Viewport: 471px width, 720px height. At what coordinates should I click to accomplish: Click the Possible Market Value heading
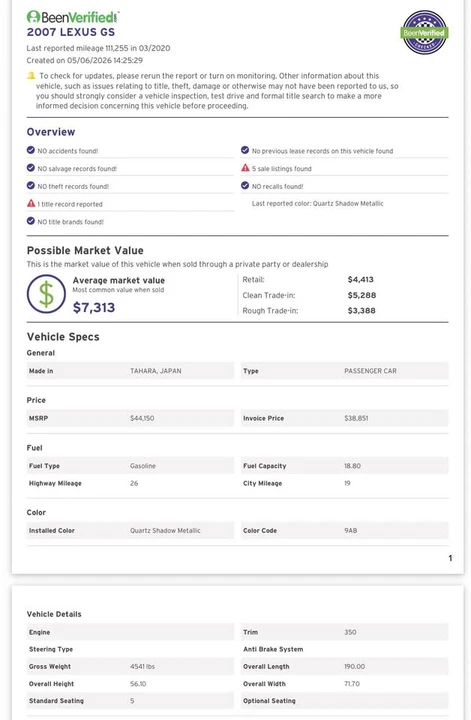(85, 250)
